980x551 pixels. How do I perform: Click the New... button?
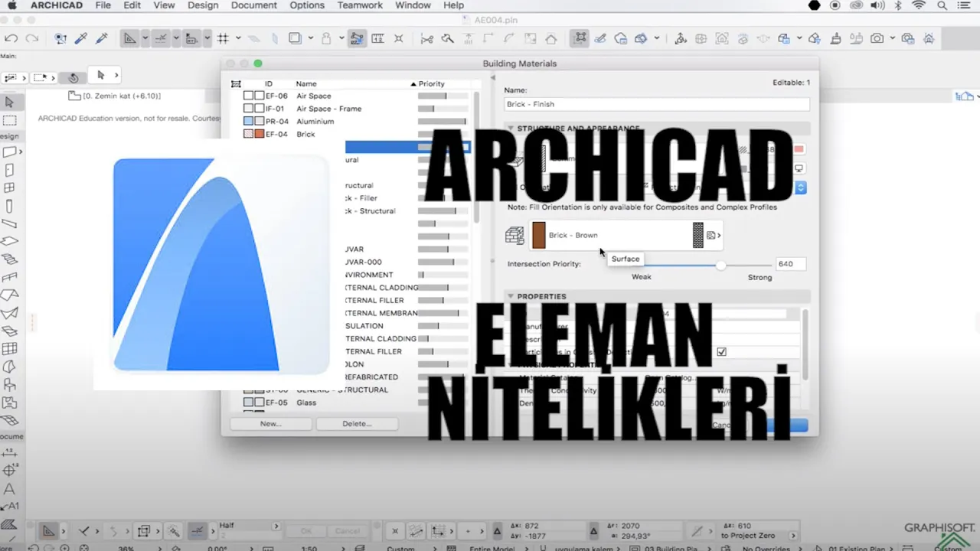coord(270,423)
